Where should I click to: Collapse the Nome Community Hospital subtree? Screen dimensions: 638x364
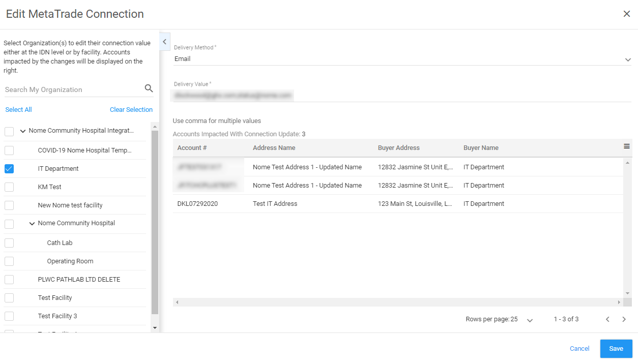(x=32, y=224)
